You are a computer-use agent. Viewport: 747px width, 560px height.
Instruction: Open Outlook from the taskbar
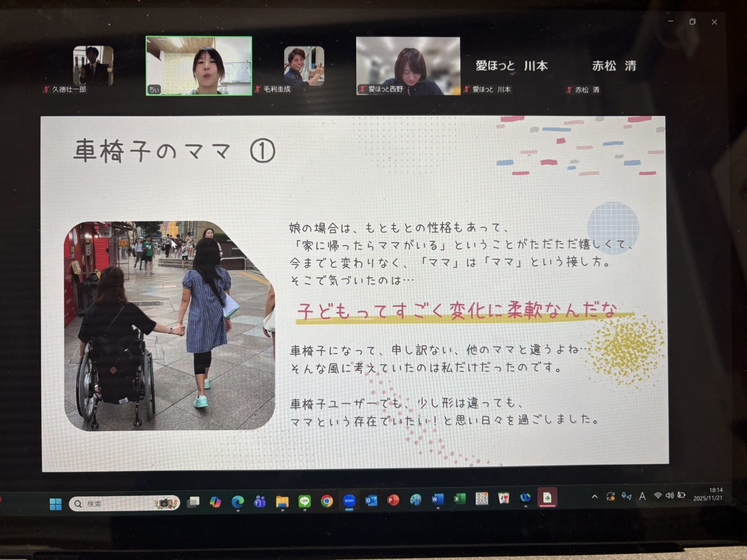(371, 500)
